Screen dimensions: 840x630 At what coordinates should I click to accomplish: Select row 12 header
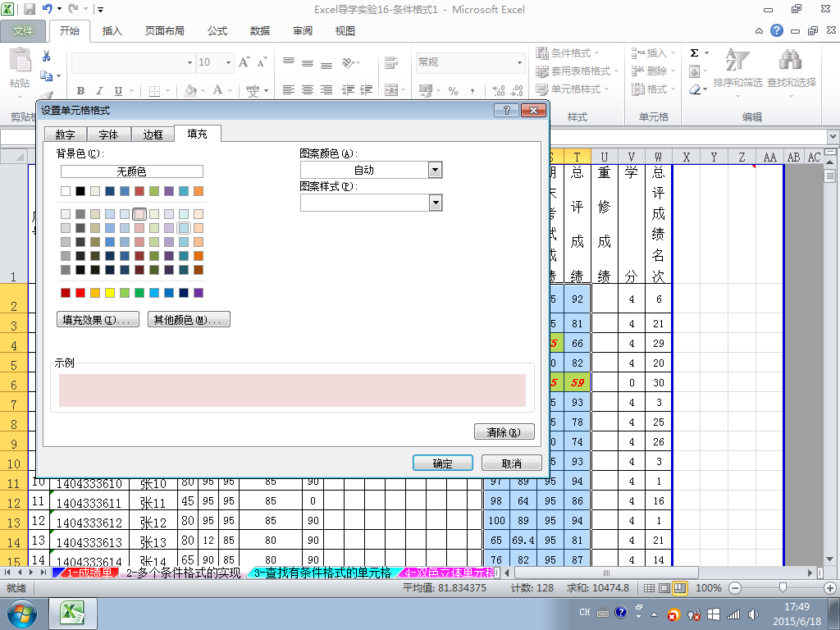coord(14,503)
